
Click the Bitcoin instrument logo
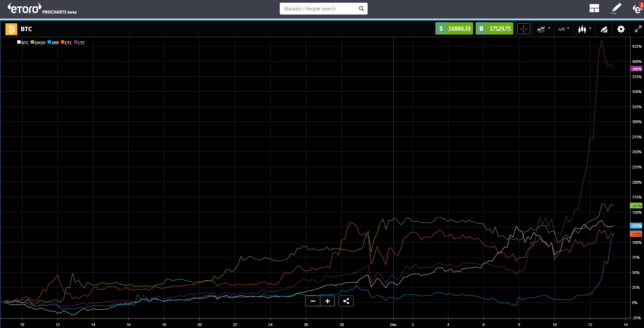pyautogui.click(x=11, y=29)
